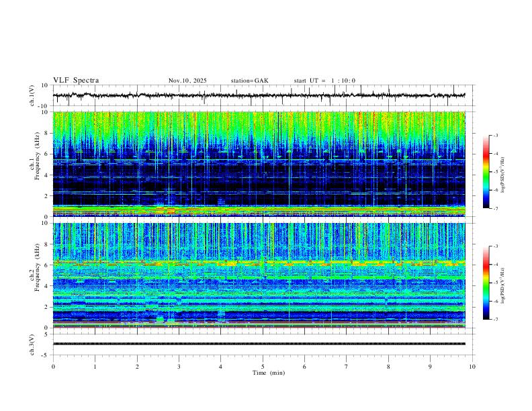Screen dimensions: 532x411
Task: Select the "Nov.10, 2025" date label
Action: click(x=187, y=81)
